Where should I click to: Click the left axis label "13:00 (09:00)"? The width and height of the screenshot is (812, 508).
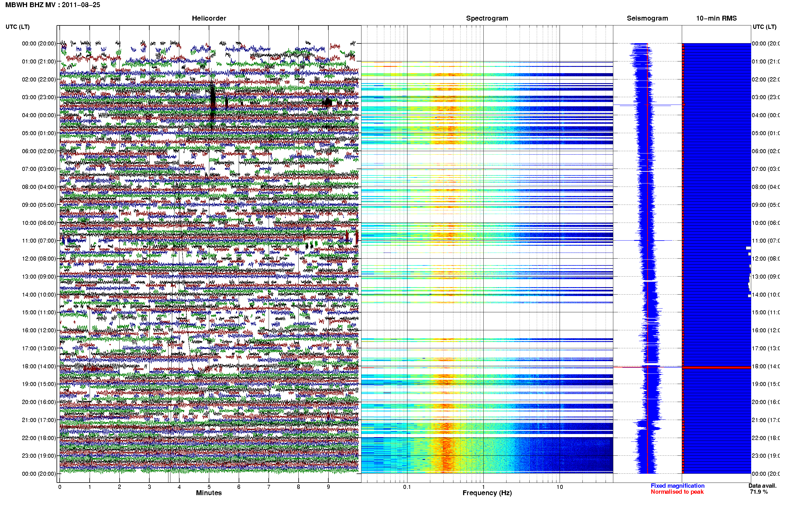[x=39, y=277]
